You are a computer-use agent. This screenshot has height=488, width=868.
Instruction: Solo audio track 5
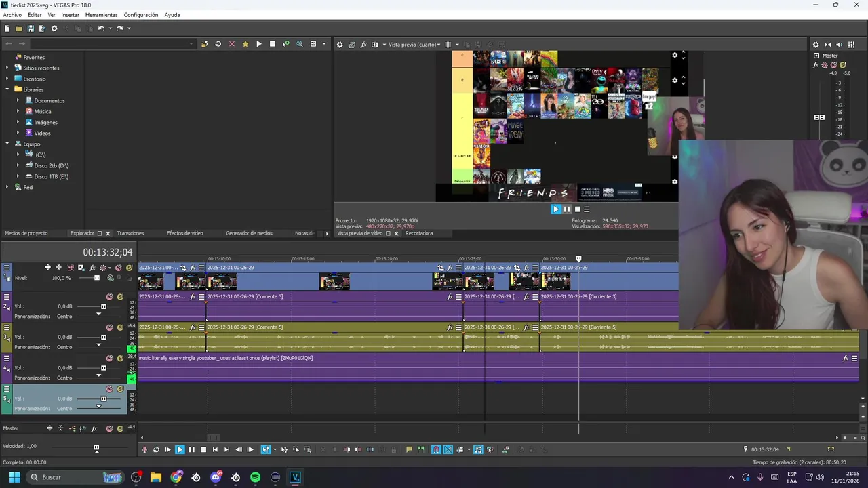coord(120,389)
